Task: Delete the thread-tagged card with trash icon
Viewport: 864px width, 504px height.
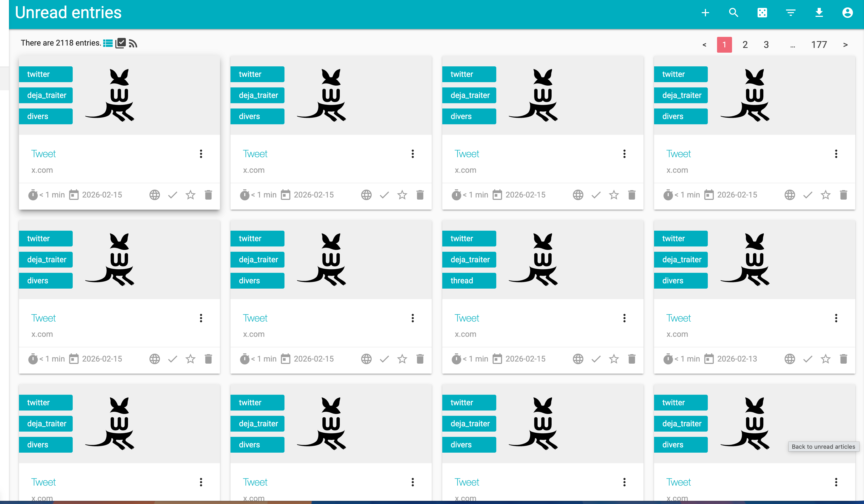Action: [632, 359]
